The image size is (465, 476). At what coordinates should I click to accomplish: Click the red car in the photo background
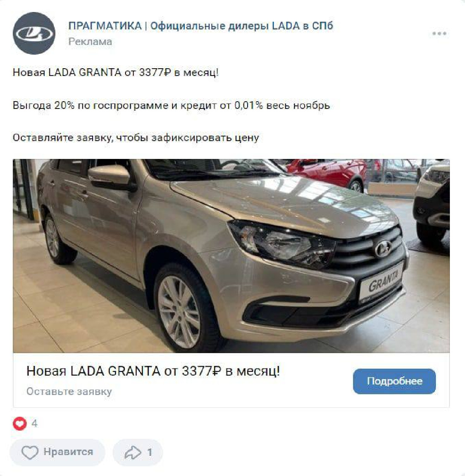(x=329, y=172)
